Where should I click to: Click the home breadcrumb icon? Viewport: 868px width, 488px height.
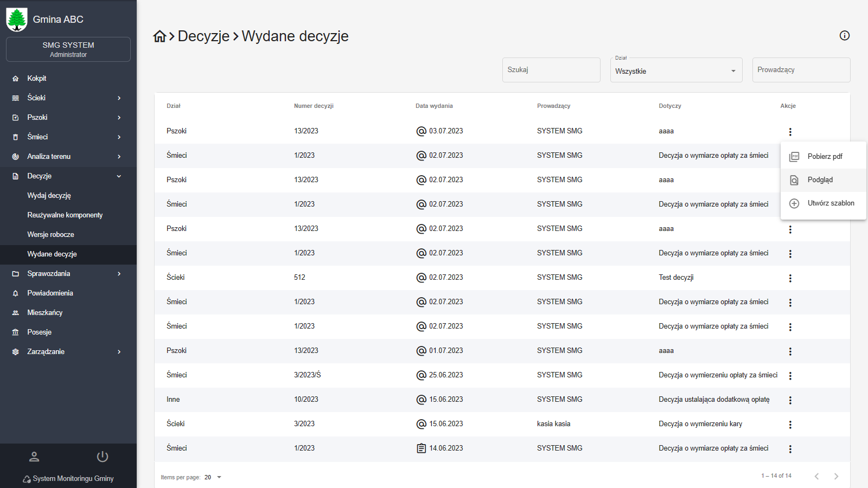point(159,36)
